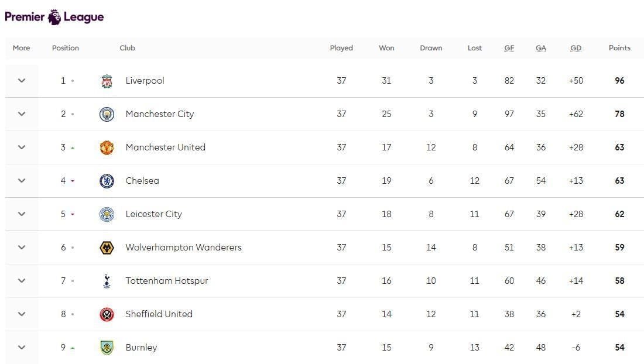Click the Leicester City fox crest
Viewport: 644px width, 364px height.
coord(107,214)
